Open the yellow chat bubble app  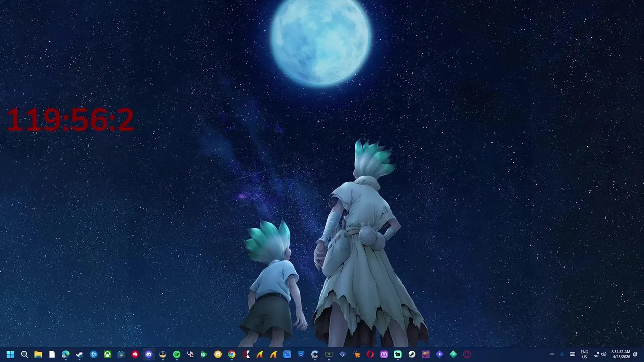[x=218, y=354]
